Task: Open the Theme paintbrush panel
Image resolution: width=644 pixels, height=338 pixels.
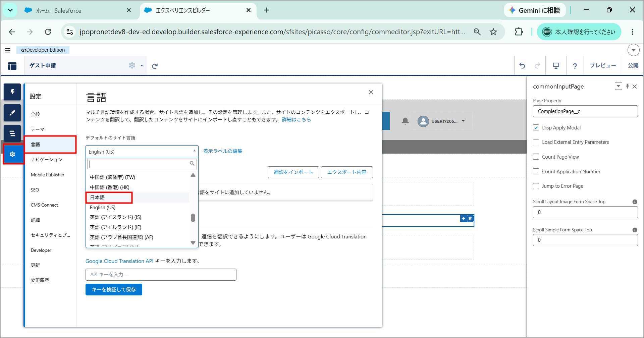Action: [12, 113]
